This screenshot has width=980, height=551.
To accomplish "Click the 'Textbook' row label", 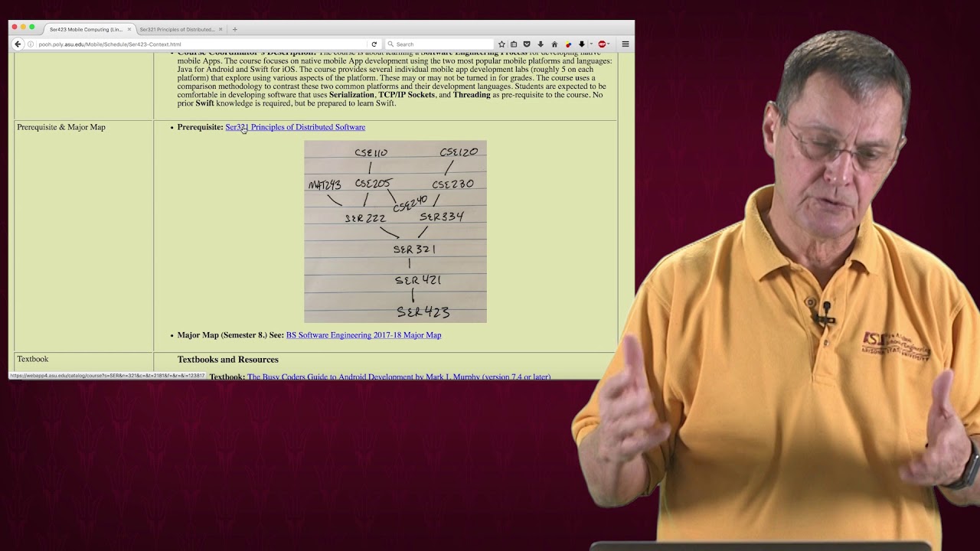I will [x=33, y=359].
